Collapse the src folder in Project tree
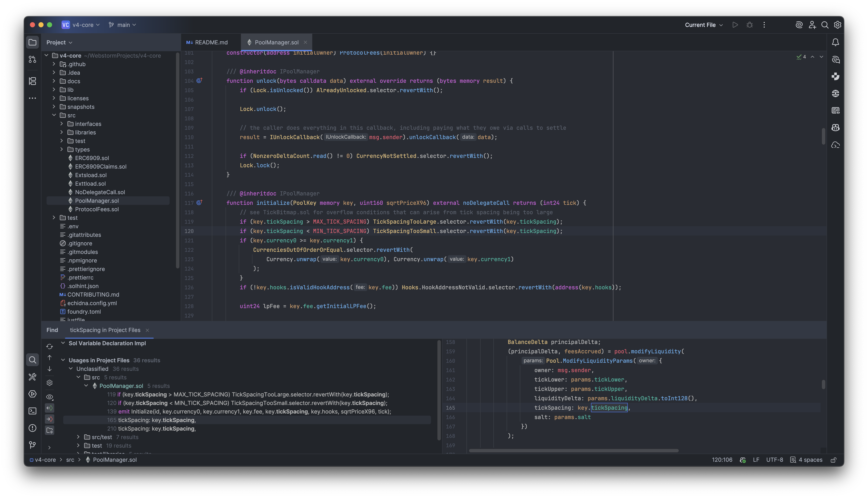Image resolution: width=868 pixels, height=498 pixels. (54, 115)
